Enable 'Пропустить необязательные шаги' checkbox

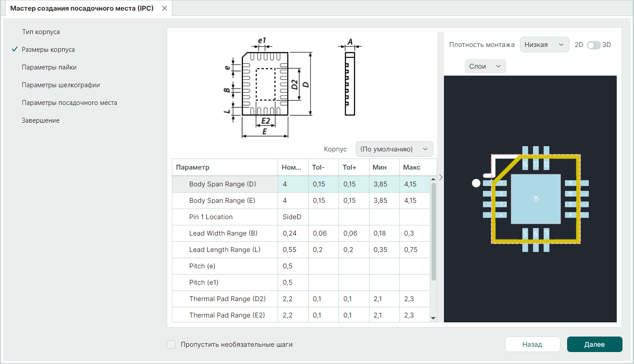[171, 345]
